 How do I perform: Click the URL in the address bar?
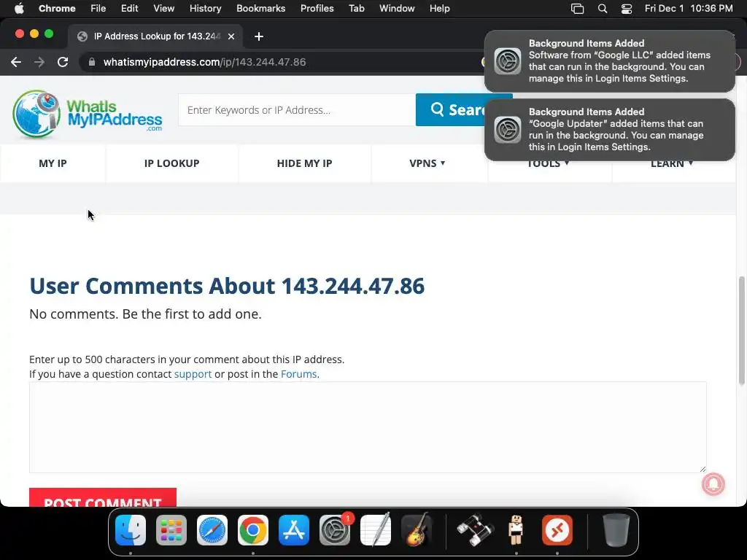[204, 62]
